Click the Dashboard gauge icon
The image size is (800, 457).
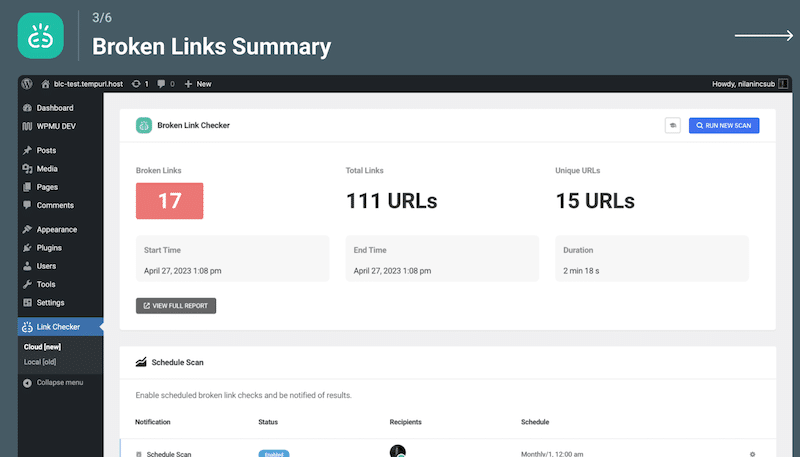[x=28, y=108]
